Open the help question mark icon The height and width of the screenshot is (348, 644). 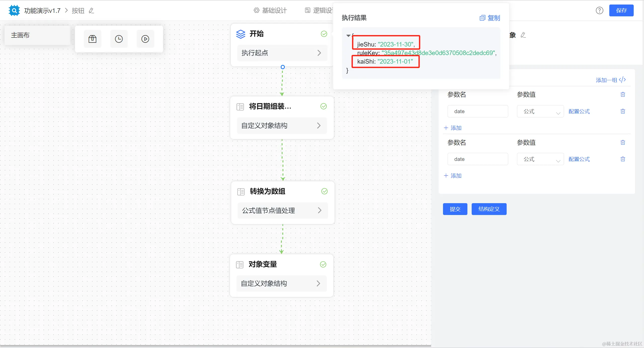[x=599, y=11]
